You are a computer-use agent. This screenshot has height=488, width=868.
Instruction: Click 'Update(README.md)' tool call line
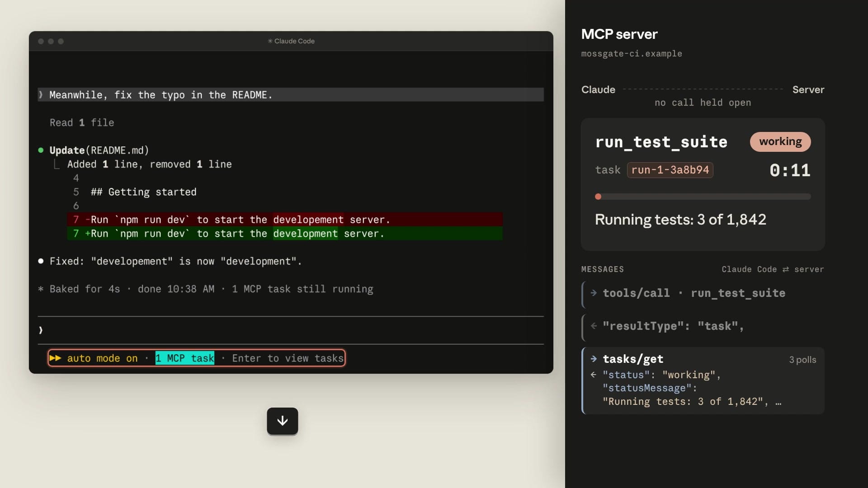click(99, 150)
